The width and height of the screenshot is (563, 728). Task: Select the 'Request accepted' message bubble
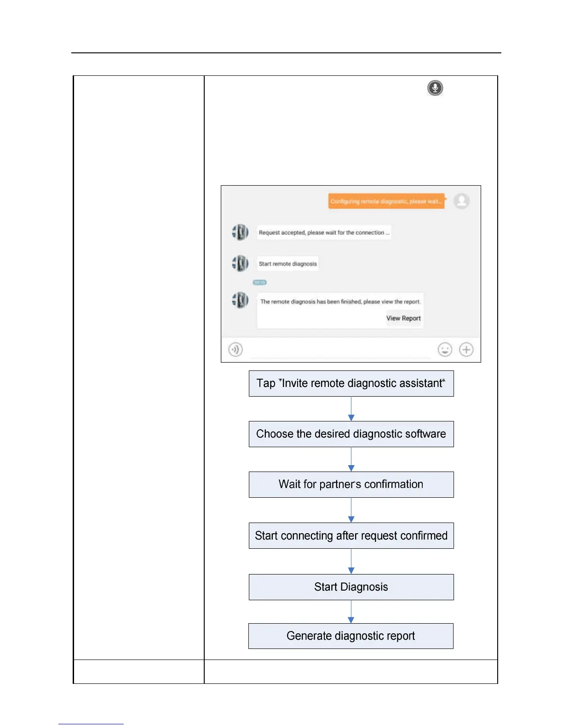tap(324, 233)
